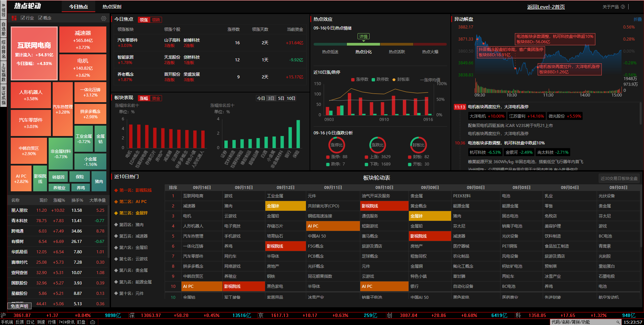This screenshot has height=325, width=644.
Task: Expand the sidebar with double-arrow icon
Action: click(3, 5)
